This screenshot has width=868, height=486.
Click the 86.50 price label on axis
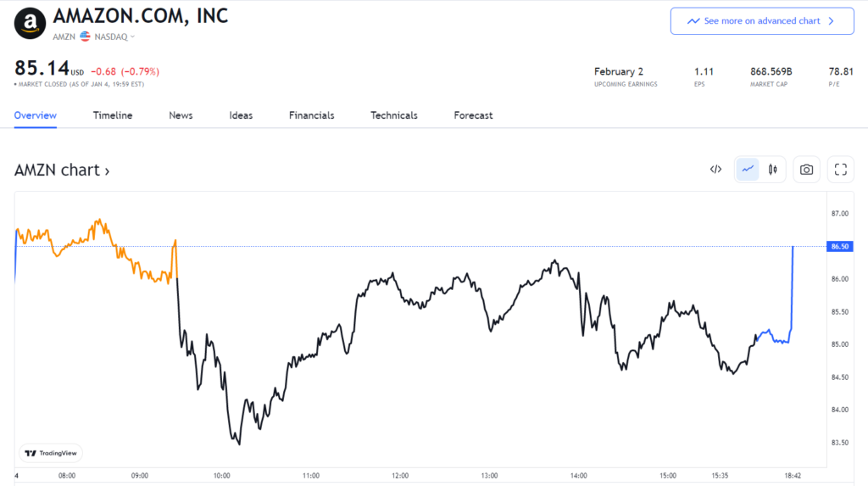coord(840,247)
